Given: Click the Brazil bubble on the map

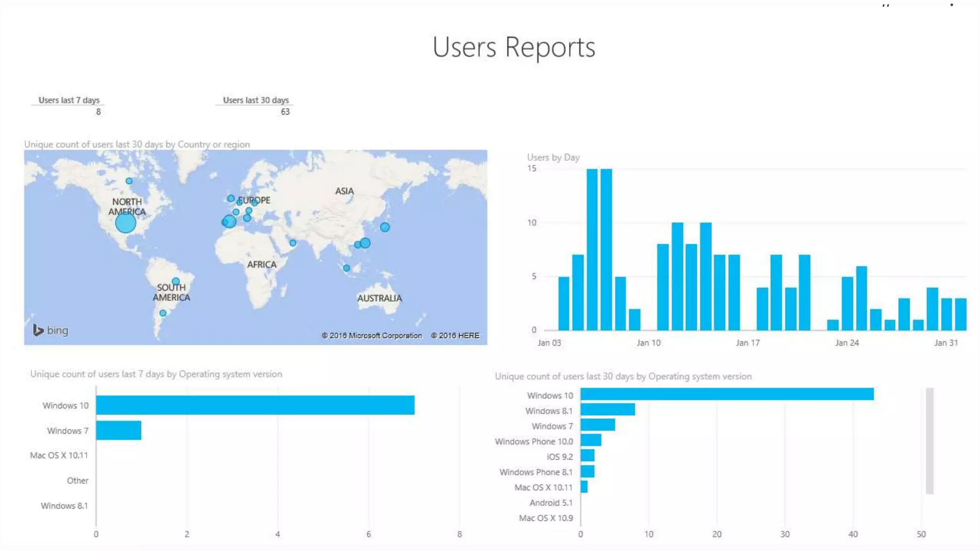Looking at the screenshot, I should pyautogui.click(x=176, y=282).
